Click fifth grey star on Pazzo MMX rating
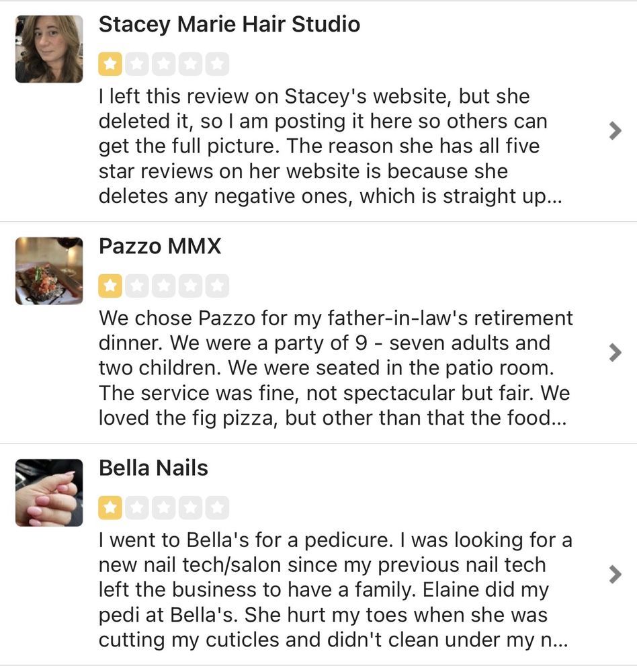 [217, 286]
